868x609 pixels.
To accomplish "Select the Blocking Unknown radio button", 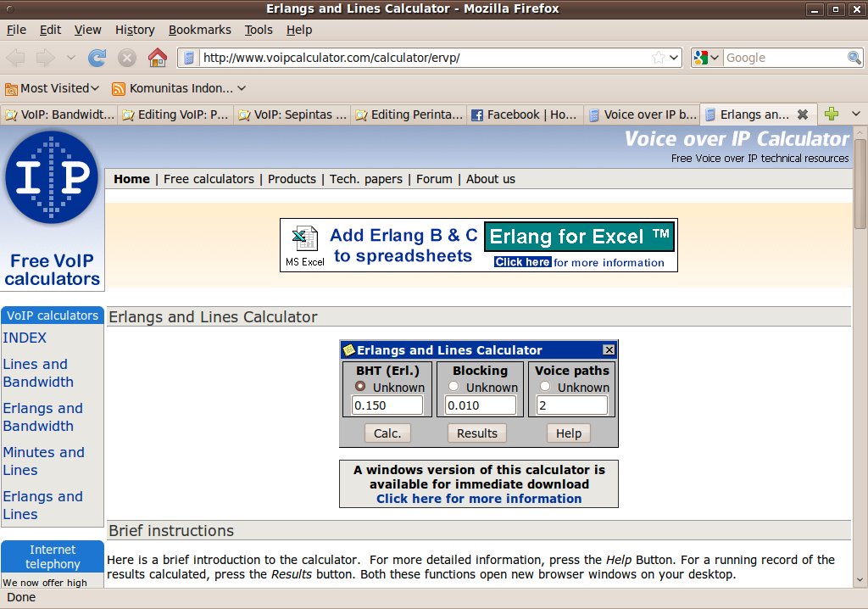I will [453, 387].
